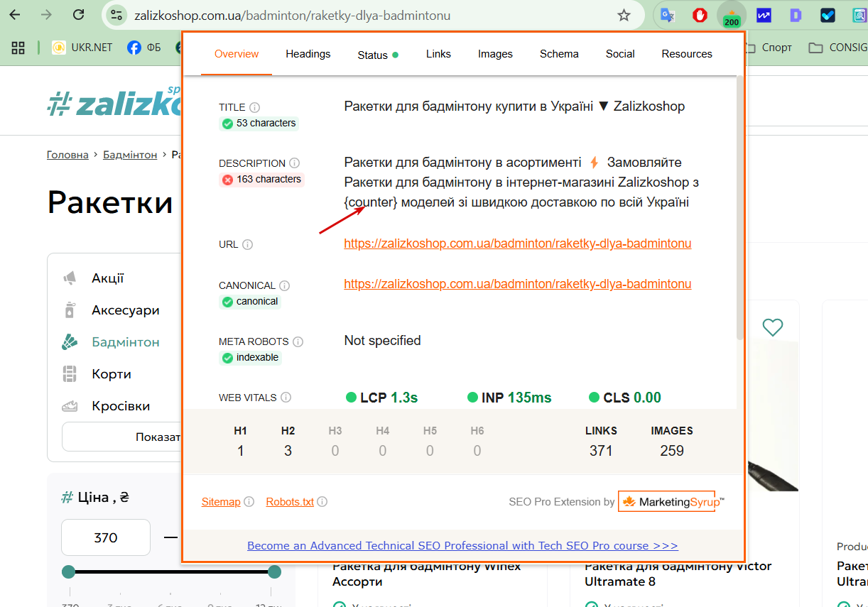
Task: Click H1 count of 1
Action: click(x=240, y=451)
